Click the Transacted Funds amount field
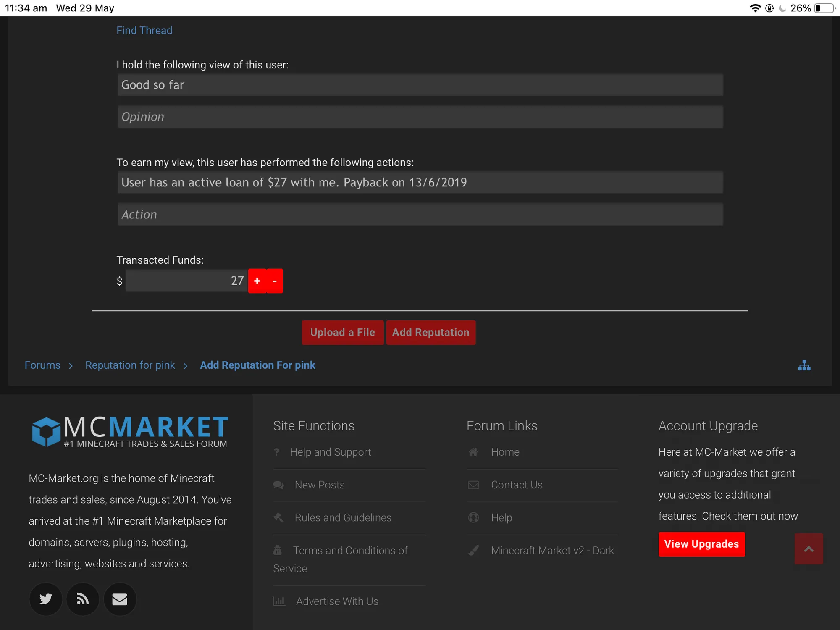840x630 pixels. pos(187,281)
